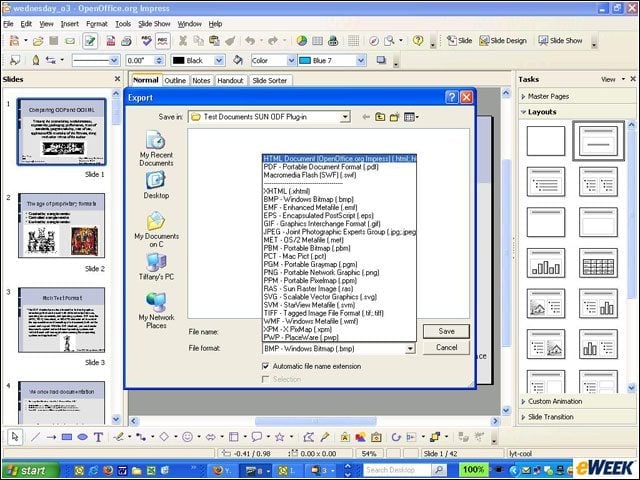This screenshot has height=480, width=640.
Task: Select the Title Slide layout thumbnail
Action: 598,141
